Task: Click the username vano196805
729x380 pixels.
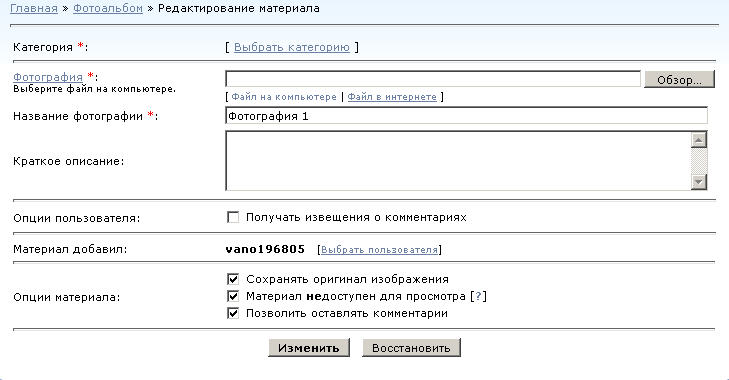Action: tap(265, 249)
